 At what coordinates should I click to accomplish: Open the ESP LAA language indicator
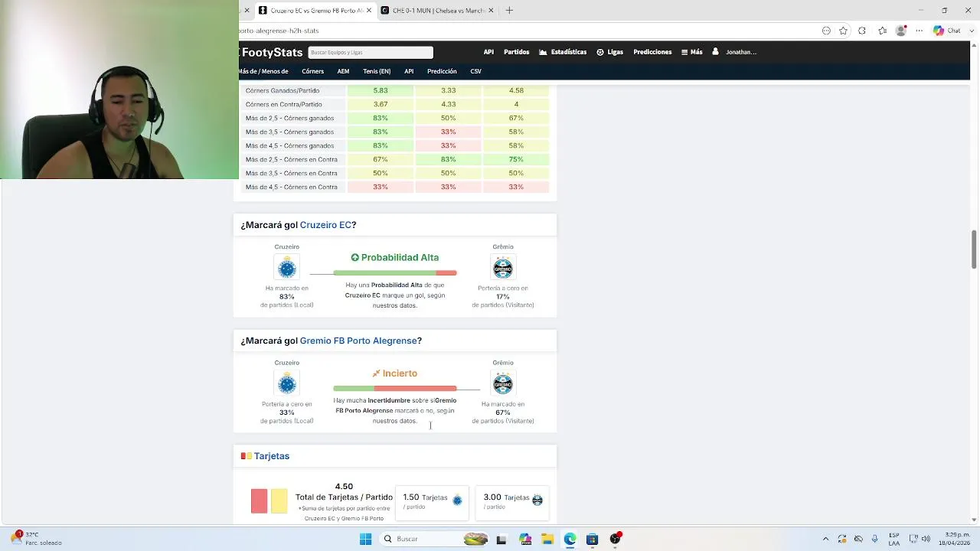tap(895, 539)
